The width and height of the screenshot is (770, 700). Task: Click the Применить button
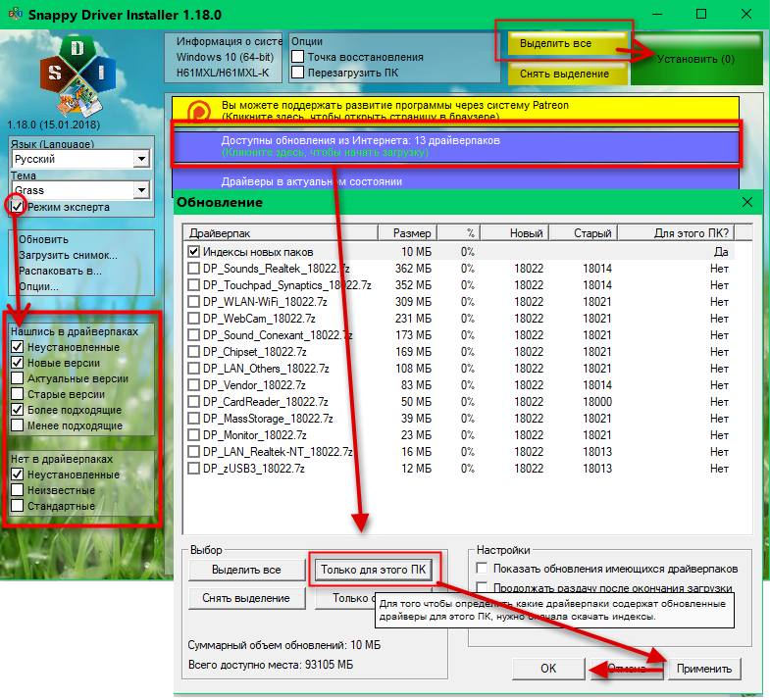click(x=703, y=668)
